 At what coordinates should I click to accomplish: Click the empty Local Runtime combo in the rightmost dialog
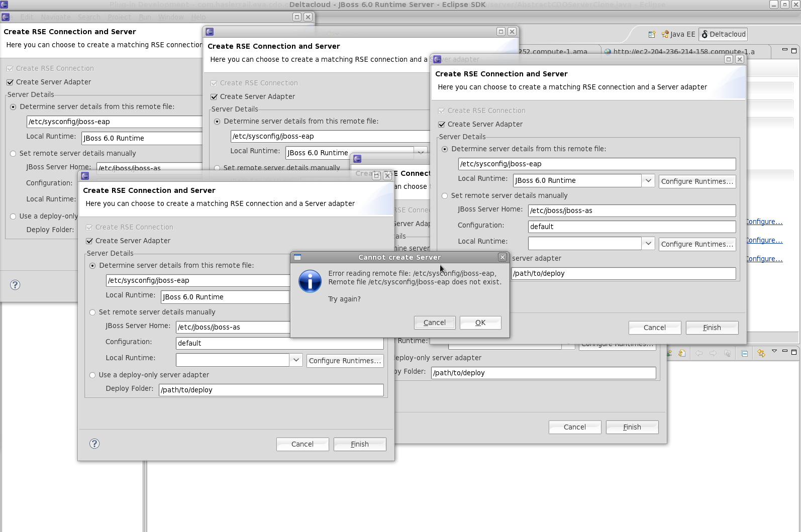tap(591, 243)
